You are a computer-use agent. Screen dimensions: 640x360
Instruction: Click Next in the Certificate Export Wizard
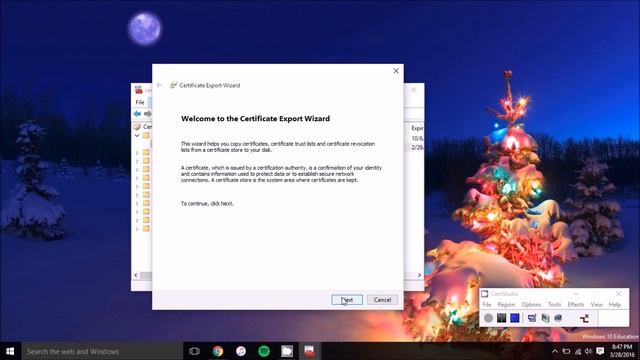pyautogui.click(x=347, y=300)
